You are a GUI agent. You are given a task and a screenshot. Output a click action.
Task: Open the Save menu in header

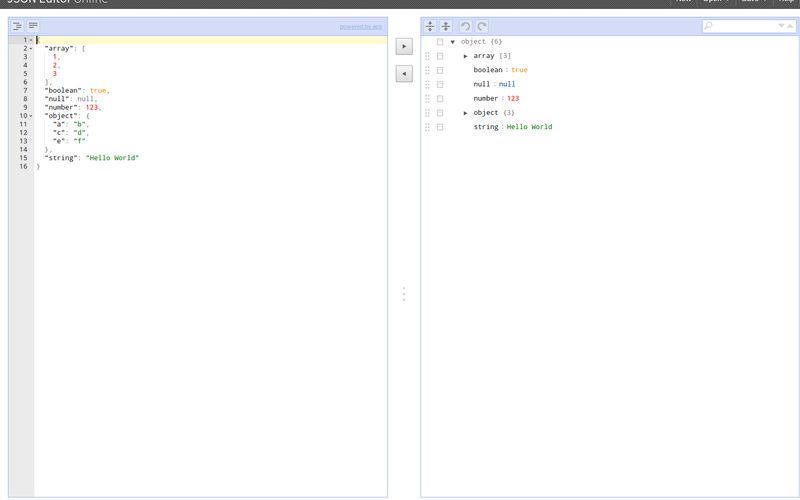pos(753,1)
